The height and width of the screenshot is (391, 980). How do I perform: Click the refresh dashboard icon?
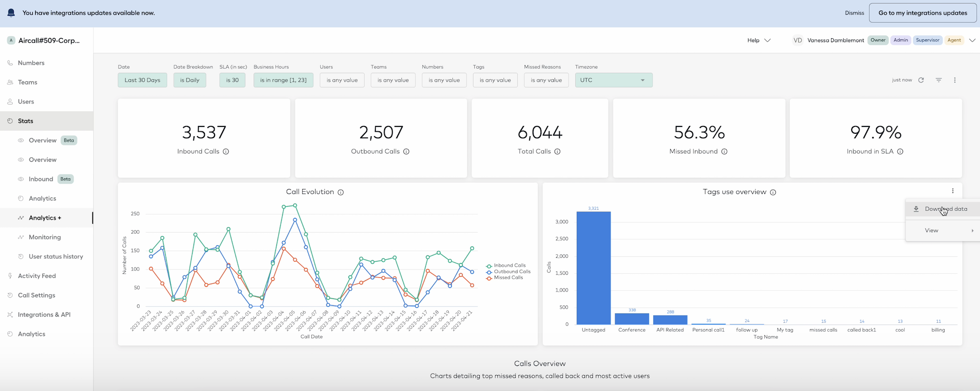[x=921, y=80]
